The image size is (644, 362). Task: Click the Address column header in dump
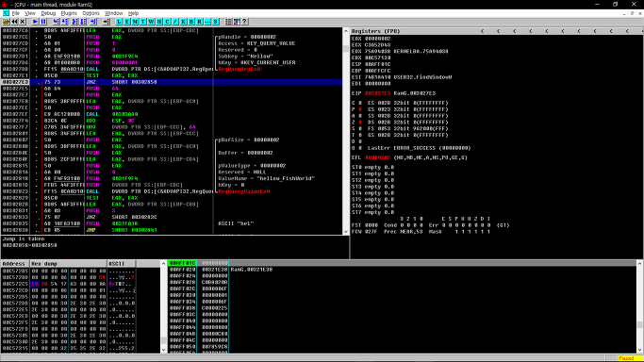[x=15, y=264]
